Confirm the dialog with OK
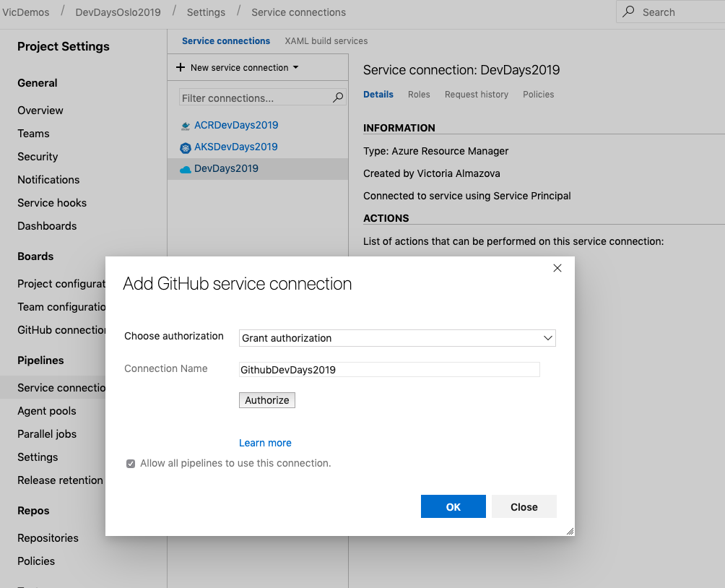The image size is (725, 588). [453, 506]
